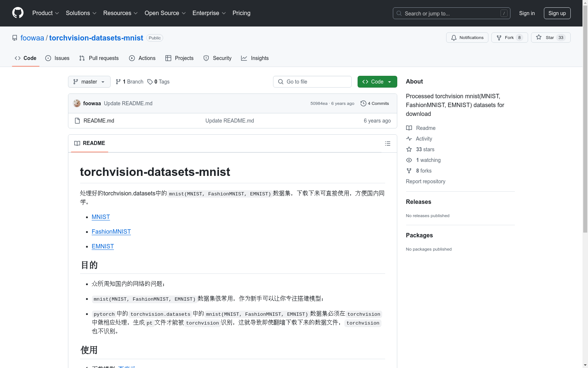Click the star icon next to 33 stars
The image size is (588, 368).
click(x=409, y=149)
